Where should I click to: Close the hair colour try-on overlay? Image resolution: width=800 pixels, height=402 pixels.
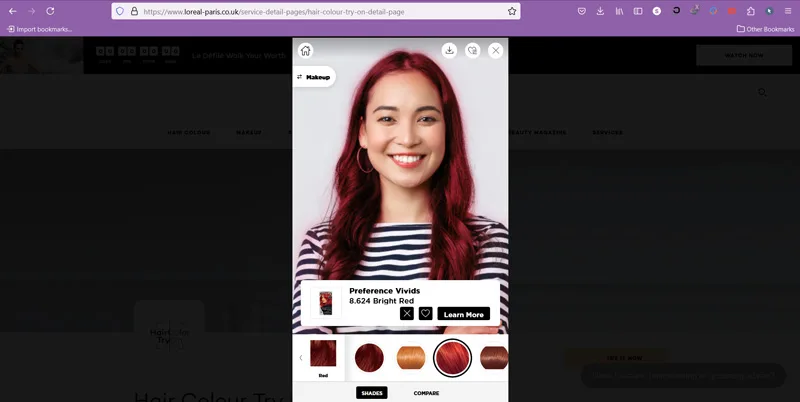(495, 50)
